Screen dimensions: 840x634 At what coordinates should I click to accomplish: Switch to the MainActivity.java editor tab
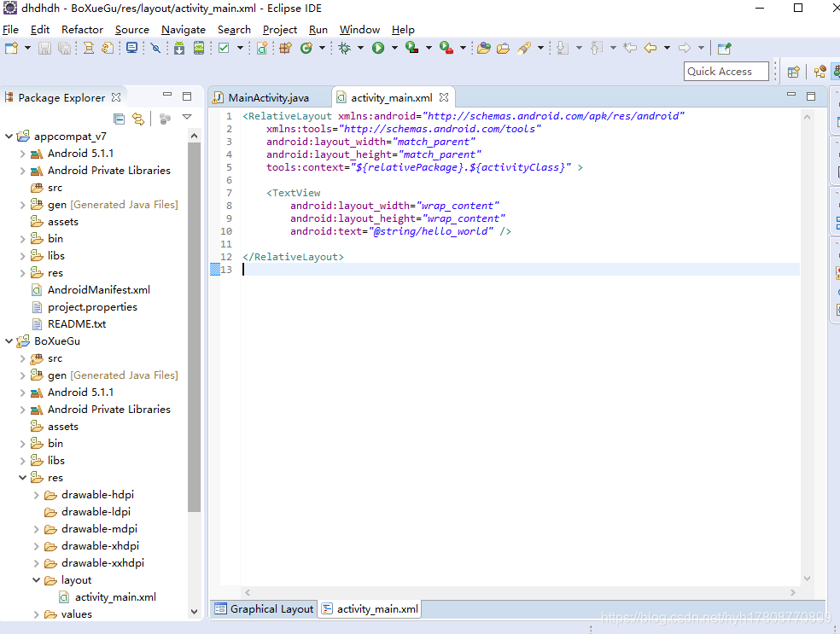(x=268, y=98)
